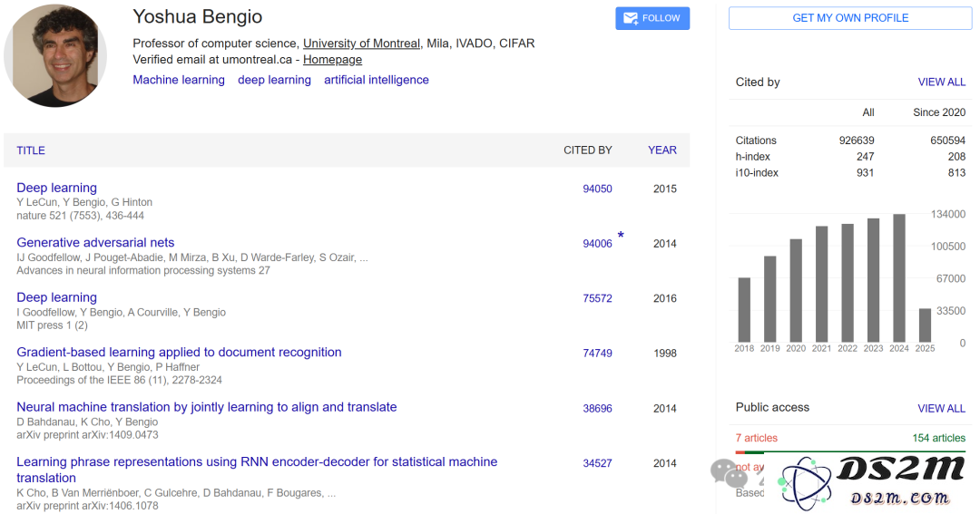This screenshot has height=514, width=980.
Task: Sort articles by YEAR column
Action: coord(661,150)
